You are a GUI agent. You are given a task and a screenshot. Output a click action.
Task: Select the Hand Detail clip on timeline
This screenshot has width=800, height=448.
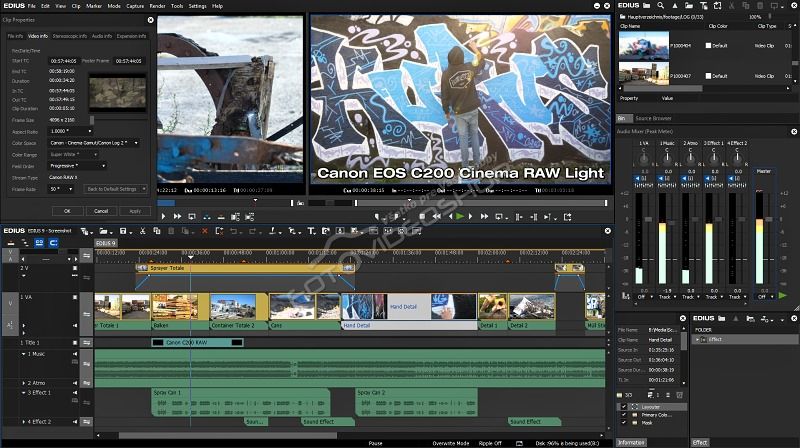409,311
